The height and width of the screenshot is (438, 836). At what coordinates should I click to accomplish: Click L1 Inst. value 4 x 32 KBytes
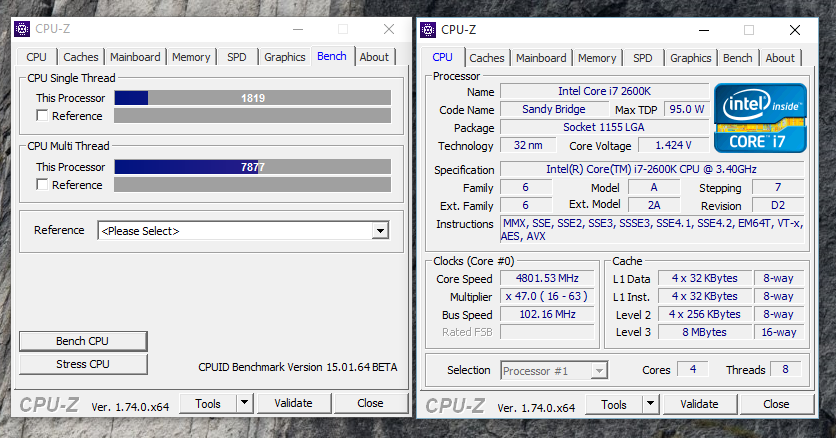point(704,296)
